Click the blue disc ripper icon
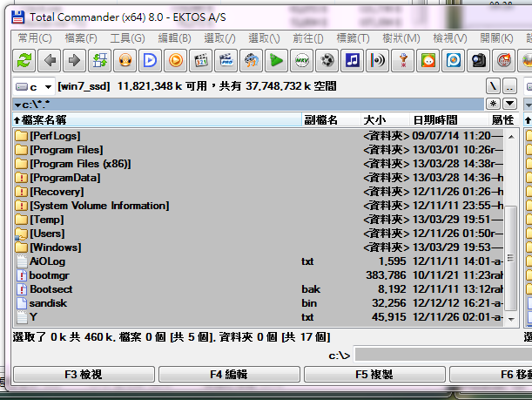 point(453,61)
